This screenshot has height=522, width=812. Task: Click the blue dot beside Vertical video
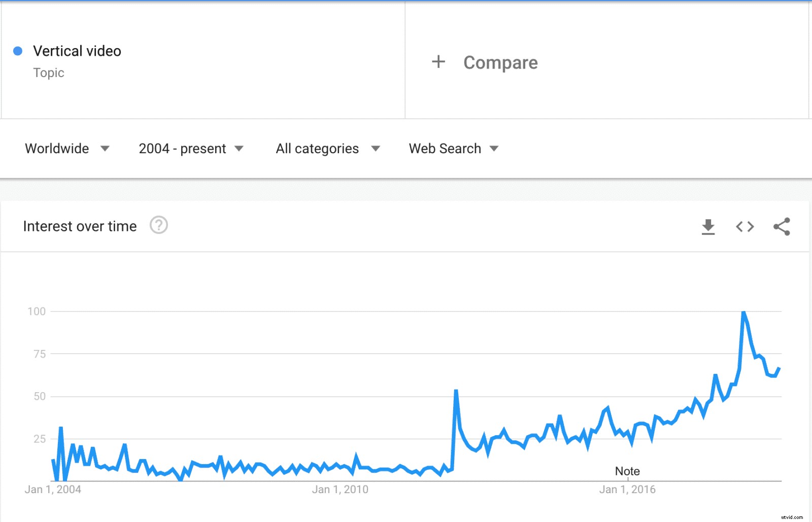(18, 51)
